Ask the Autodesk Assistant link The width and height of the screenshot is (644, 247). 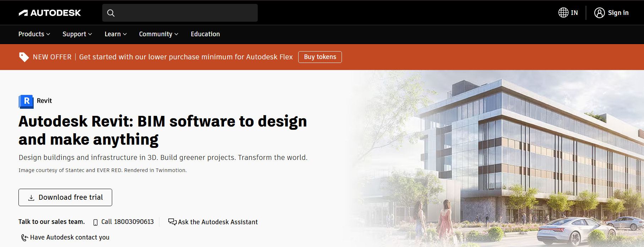click(x=218, y=222)
